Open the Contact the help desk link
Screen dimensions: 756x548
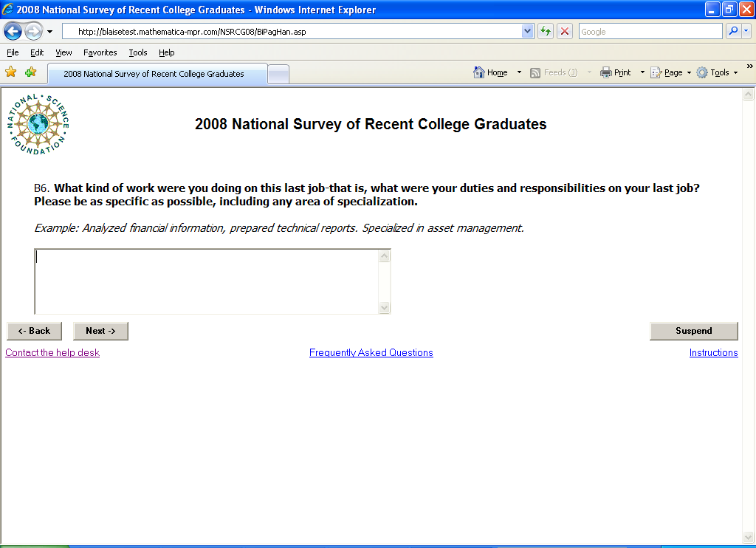click(x=52, y=352)
